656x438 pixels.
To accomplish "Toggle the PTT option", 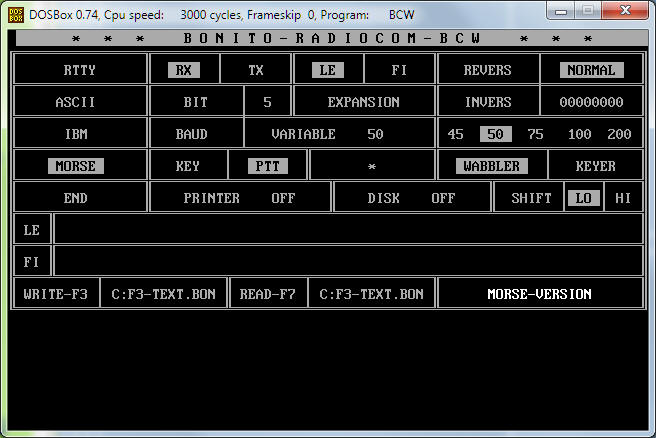I will (x=267, y=166).
